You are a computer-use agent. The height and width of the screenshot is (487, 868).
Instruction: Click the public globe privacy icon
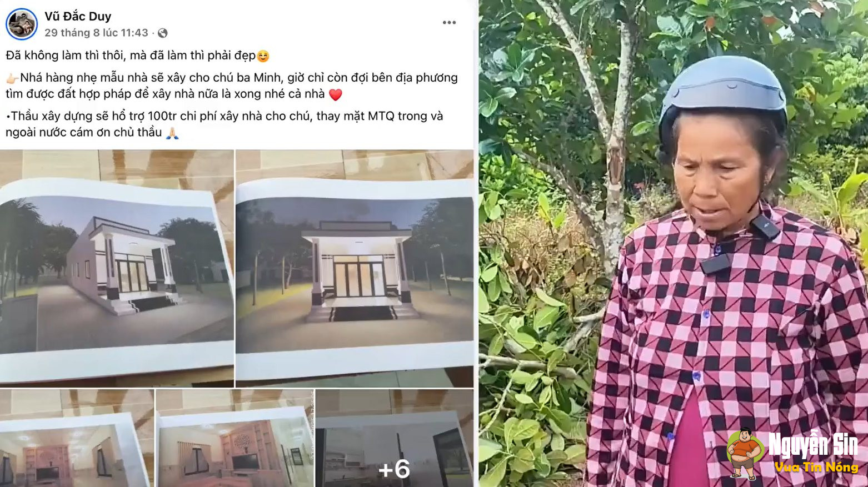point(163,33)
